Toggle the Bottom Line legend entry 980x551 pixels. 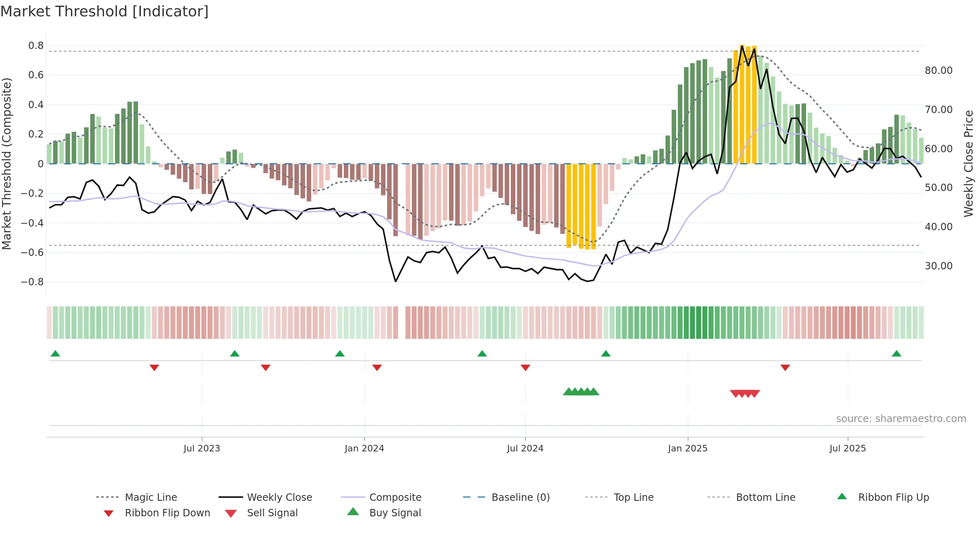point(751,497)
